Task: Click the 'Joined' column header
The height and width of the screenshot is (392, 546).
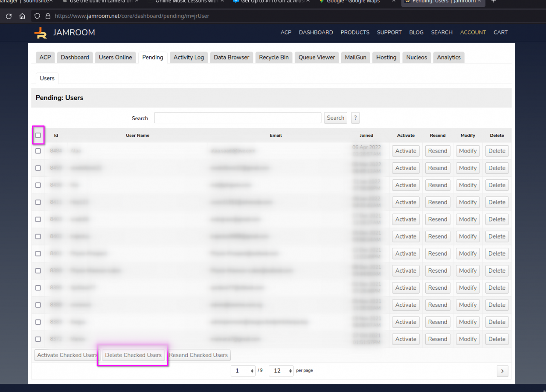Action: tap(366, 135)
